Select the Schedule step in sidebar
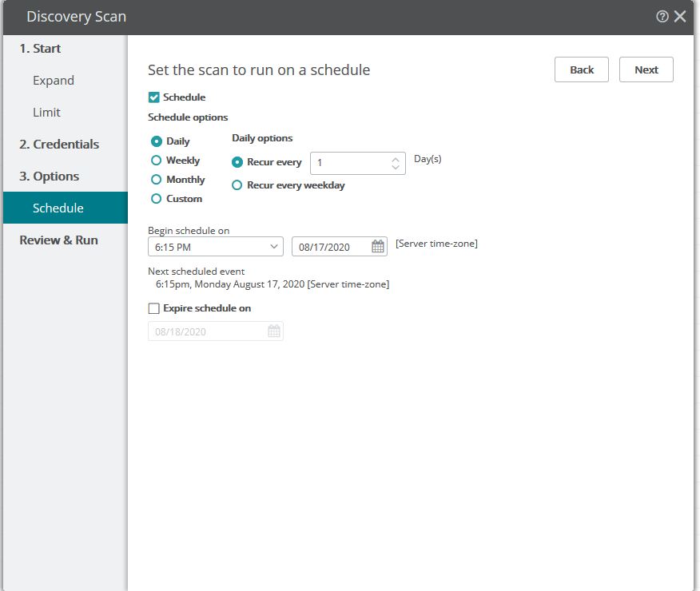This screenshot has width=700, height=591. point(66,208)
